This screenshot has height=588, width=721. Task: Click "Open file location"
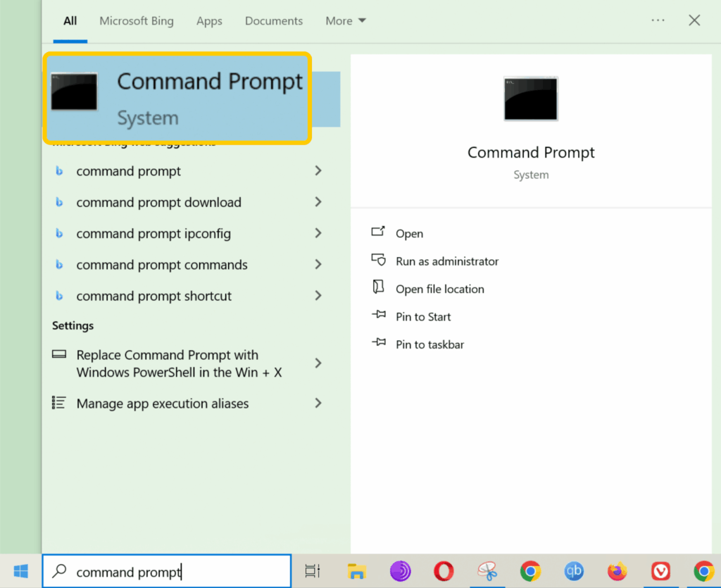[x=439, y=289]
